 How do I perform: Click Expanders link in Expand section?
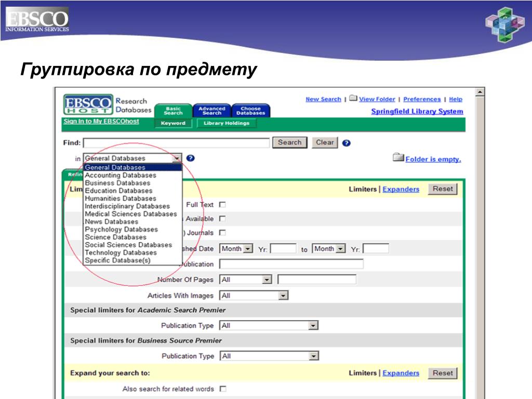(x=401, y=373)
